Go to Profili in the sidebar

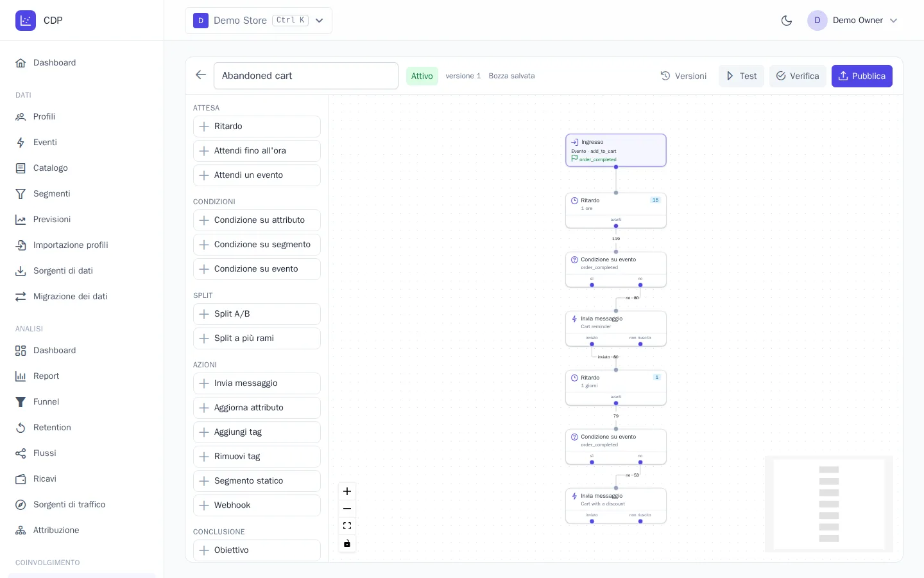coord(82,117)
